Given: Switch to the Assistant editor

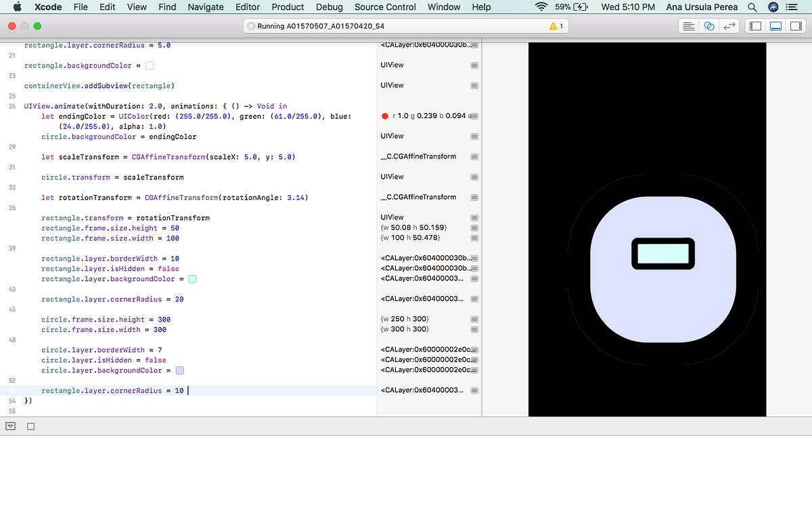Looking at the screenshot, I should [x=709, y=26].
